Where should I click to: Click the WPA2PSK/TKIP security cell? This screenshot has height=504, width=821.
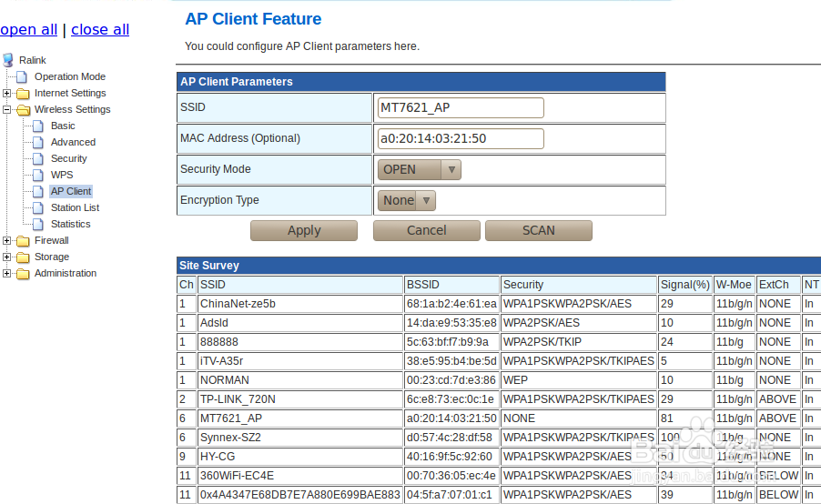tap(579, 342)
